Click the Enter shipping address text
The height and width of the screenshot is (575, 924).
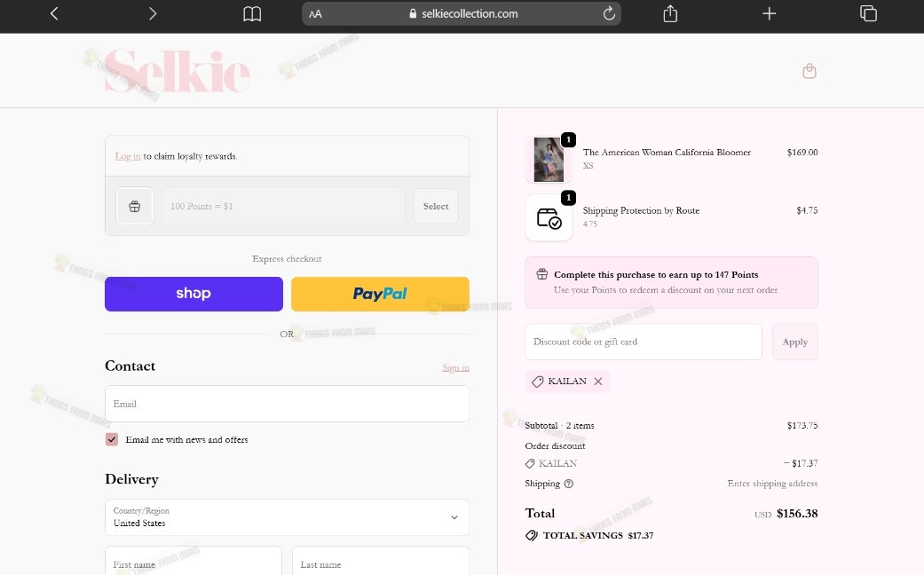(x=772, y=483)
